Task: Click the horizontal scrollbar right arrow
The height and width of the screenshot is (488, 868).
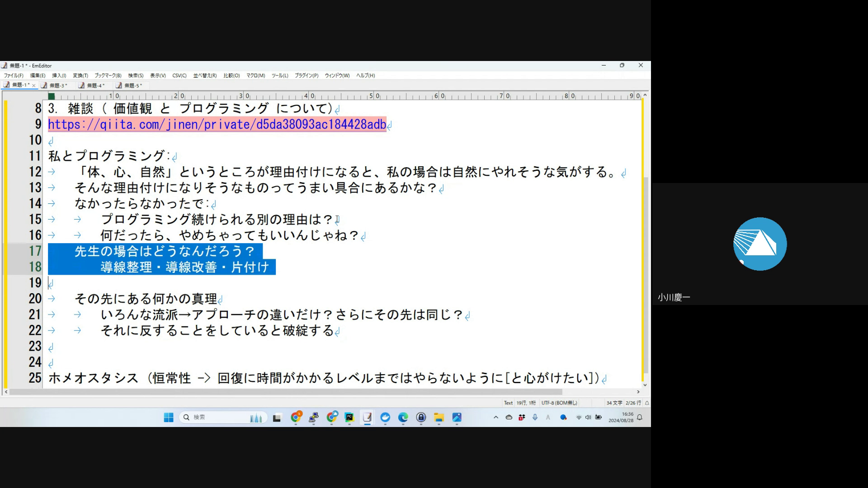Action: pyautogui.click(x=638, y=392)
